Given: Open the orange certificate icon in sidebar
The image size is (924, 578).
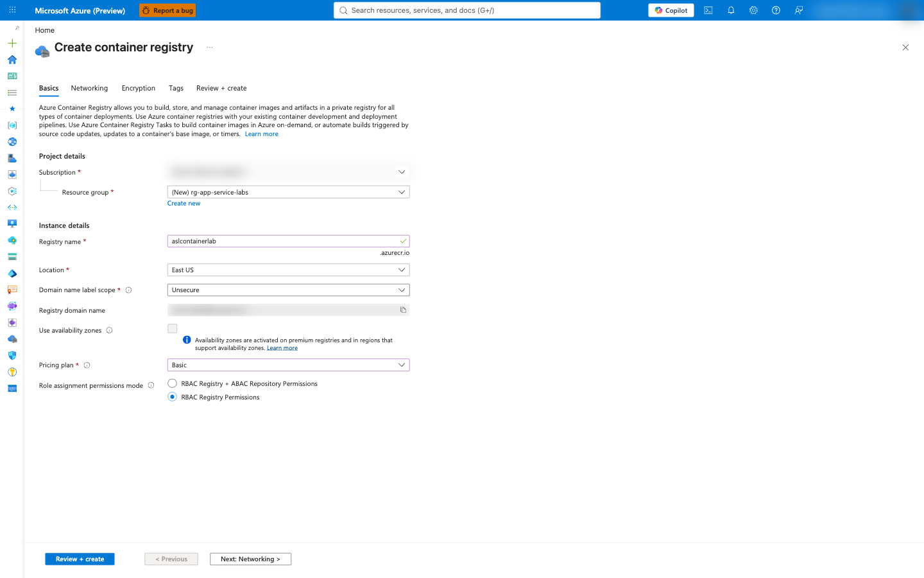Looking at the screenshot, I should point(12,290).
